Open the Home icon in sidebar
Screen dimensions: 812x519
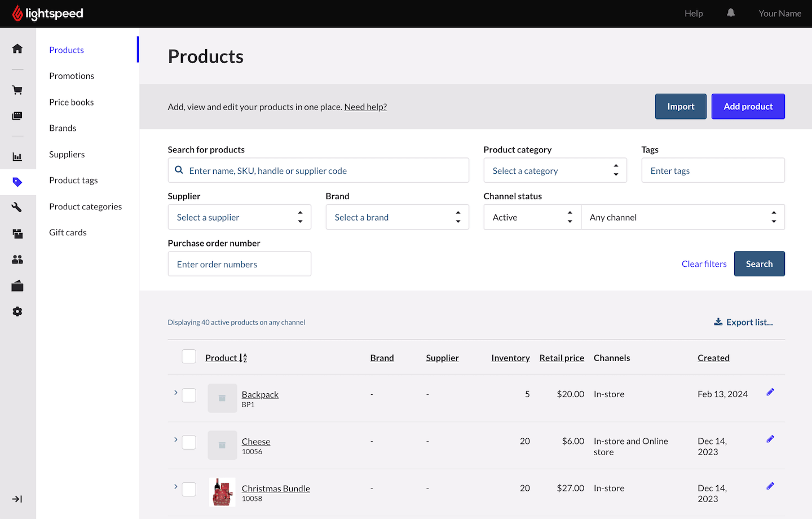click(x=17, y=49)
